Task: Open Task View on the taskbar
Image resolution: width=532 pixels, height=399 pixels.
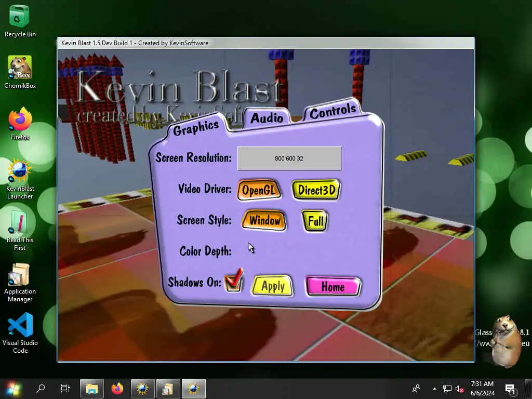Action: (x=65, y=389)
